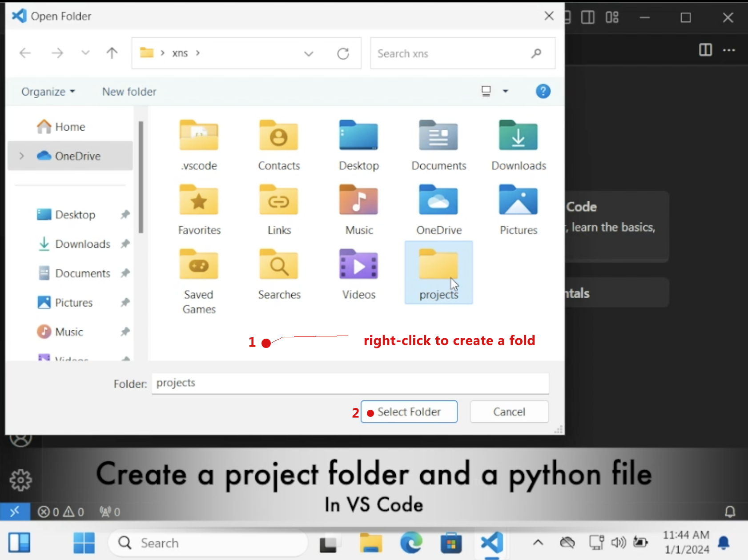The height and width of the screenshot is (560, 748).
Task: Open VS Code Manage gear icon
Action: (x=20, y=480)
